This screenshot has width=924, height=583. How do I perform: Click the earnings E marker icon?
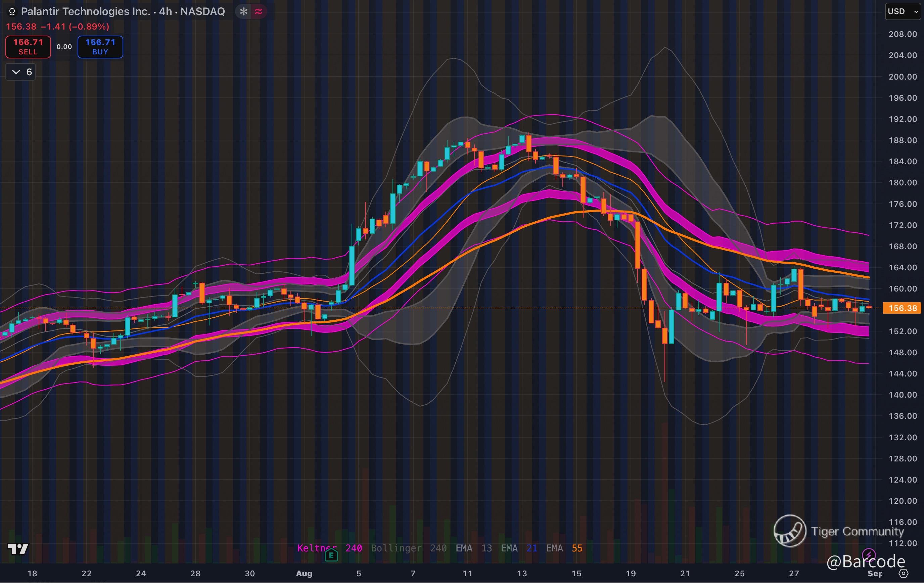coord(331,555)
